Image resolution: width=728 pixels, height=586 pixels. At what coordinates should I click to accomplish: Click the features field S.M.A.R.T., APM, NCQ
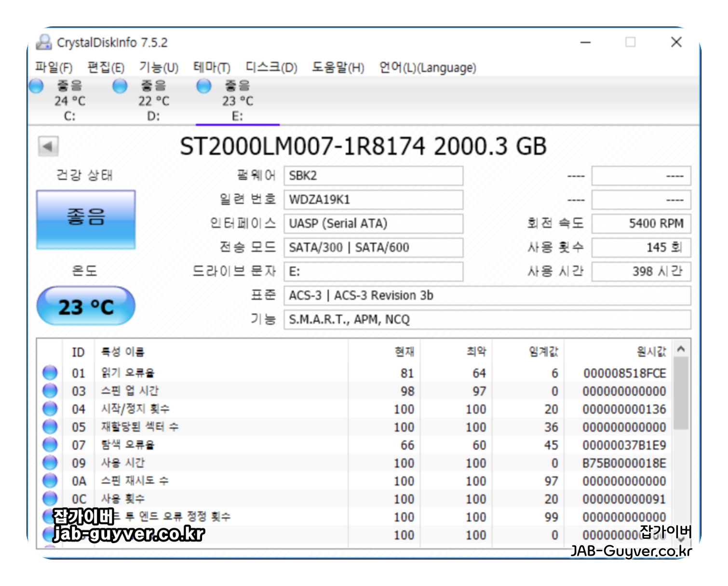[487, 320]
